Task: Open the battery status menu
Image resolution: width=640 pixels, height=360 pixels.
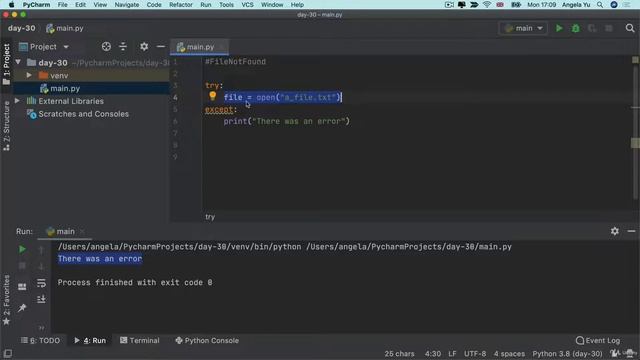Action: pyautogui.click(x=516, y=5)
